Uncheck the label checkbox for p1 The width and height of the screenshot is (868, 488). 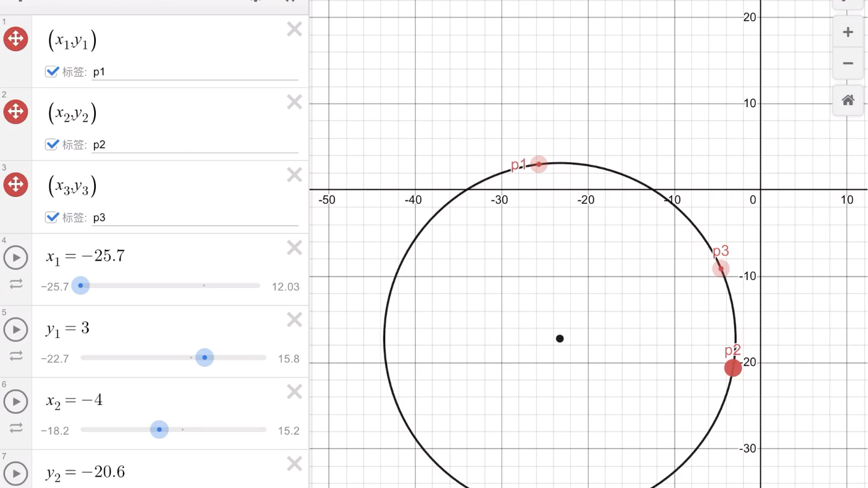pyautogui.click(x=52, y=72)
